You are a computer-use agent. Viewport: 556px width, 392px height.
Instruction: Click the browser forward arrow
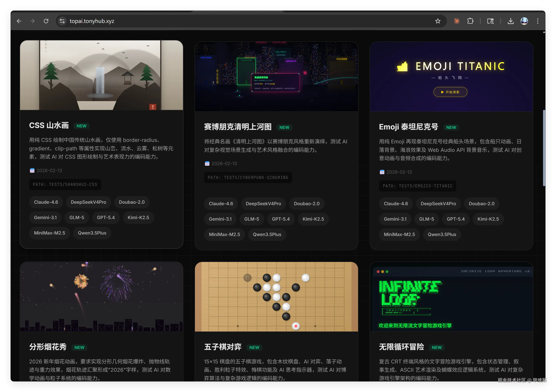click(32, 21)
